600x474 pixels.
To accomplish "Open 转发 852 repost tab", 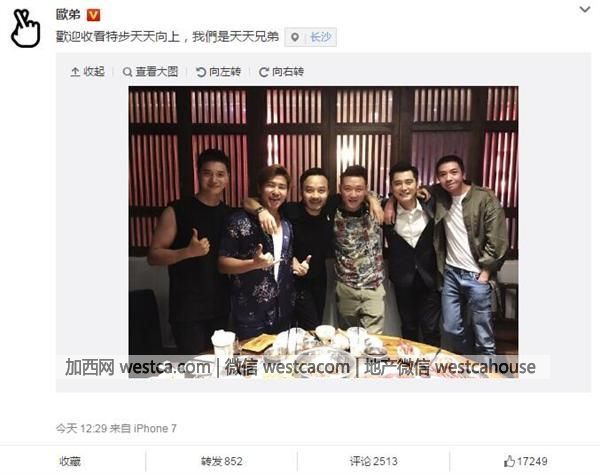I will (x=222, y=461).
